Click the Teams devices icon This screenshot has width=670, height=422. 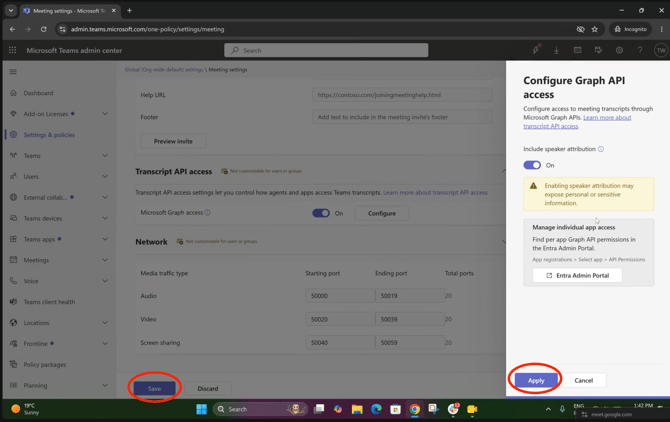(13, 218)
